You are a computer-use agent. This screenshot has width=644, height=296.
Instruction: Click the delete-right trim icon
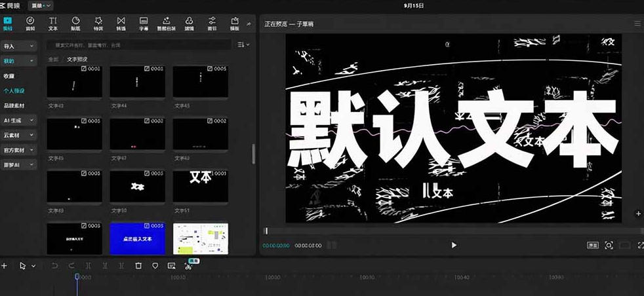(x=121, y=266)
